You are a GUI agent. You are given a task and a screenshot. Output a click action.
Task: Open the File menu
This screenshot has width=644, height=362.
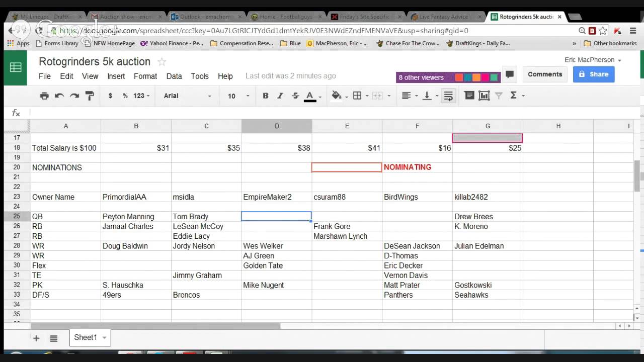click(x=45, y=76)
